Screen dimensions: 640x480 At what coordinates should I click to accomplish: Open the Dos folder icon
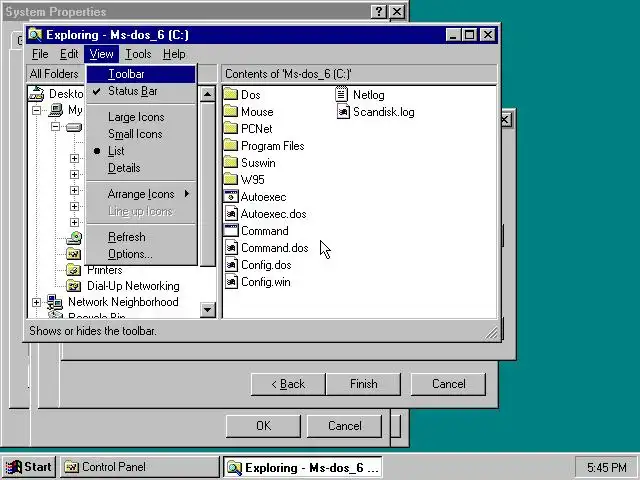coord(231,95)
